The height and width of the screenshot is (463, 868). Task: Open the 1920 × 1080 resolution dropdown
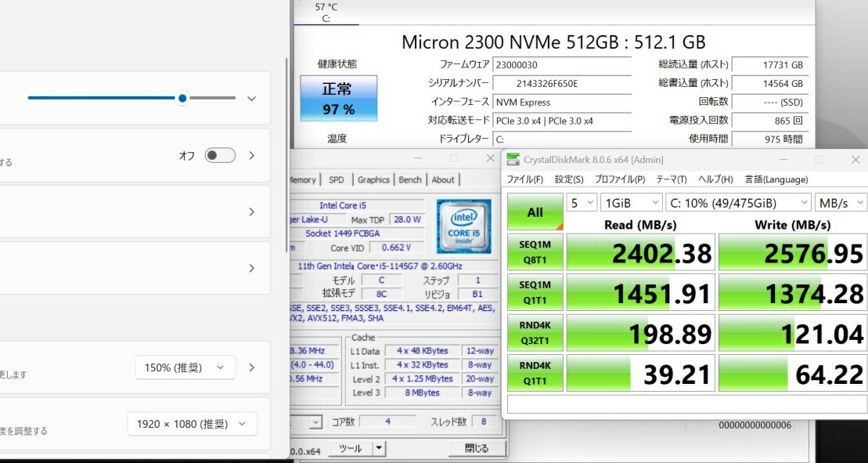[x=192, y=424]
